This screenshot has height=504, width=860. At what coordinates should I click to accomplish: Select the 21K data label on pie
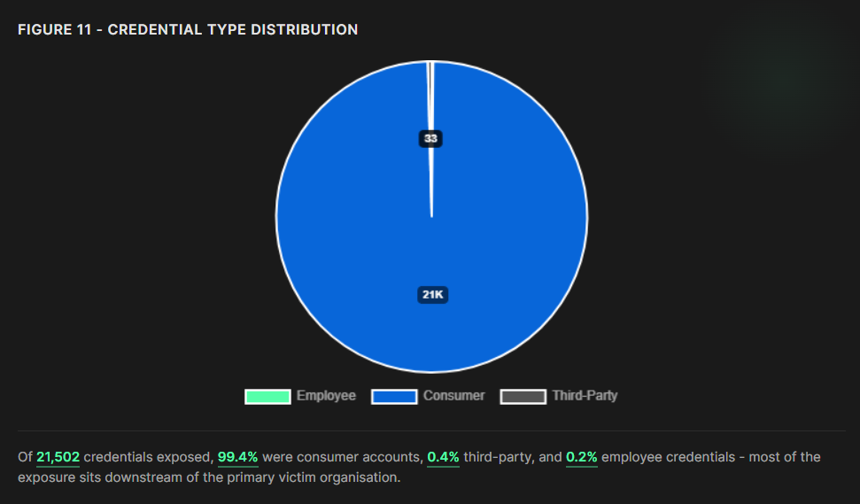(433, 295)
